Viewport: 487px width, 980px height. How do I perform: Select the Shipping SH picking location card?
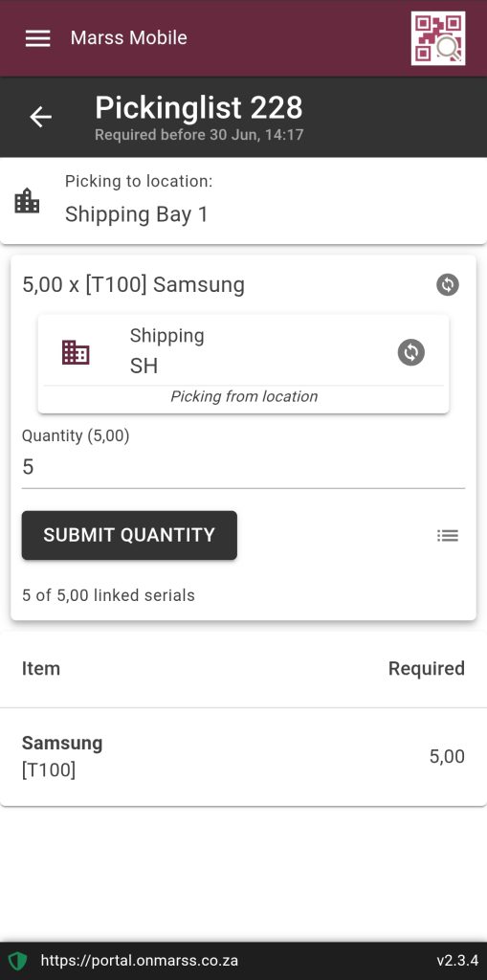point(243,363)
